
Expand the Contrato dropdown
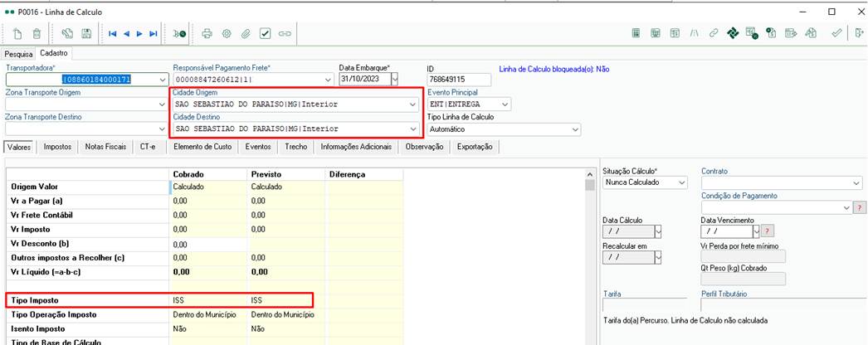(857, 182)
